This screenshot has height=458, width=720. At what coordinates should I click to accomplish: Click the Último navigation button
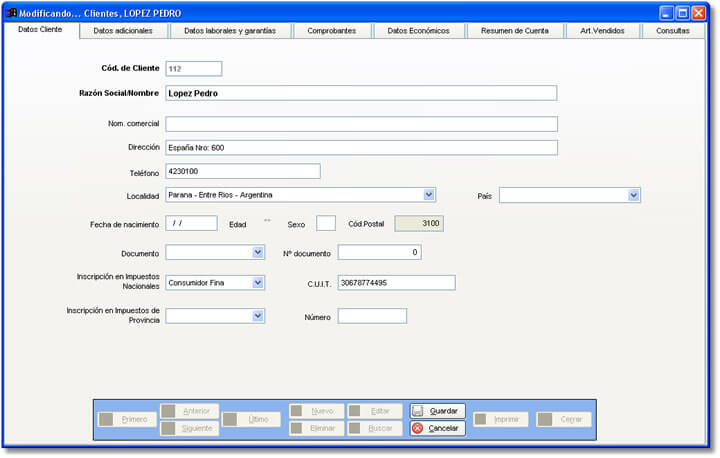tap(251, 419)
